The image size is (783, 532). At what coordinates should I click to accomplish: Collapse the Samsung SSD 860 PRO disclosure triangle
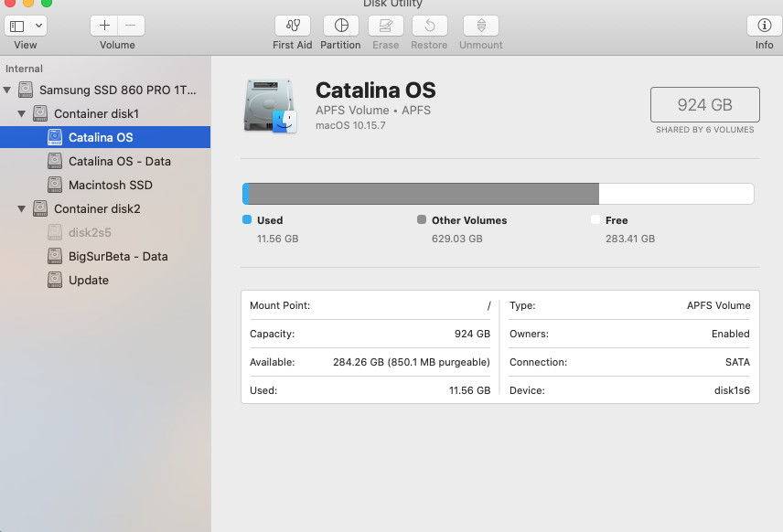(x=7, y=90)
